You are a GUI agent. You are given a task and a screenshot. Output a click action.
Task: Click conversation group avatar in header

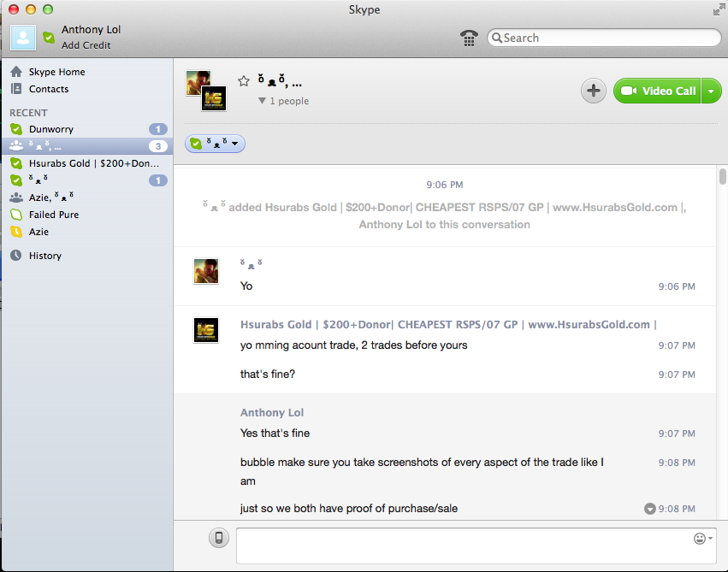[206, 91]
